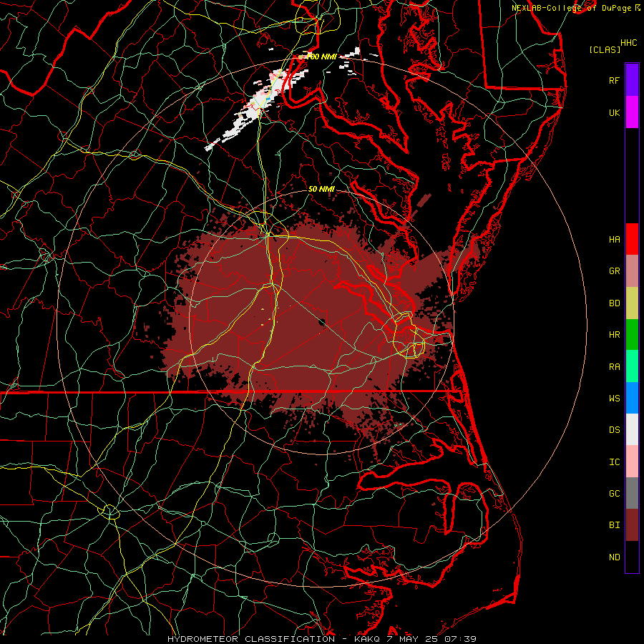Click the dark green HR legend swatch
The width and height of the screenshot is (644, 644).
632,334
